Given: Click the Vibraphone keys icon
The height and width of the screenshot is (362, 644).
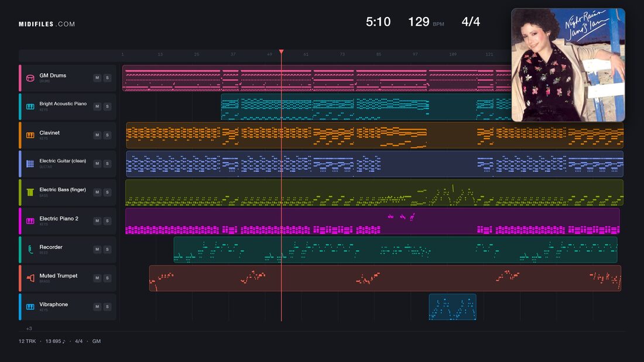Looking at the screenshot, I should pos(30,306).
